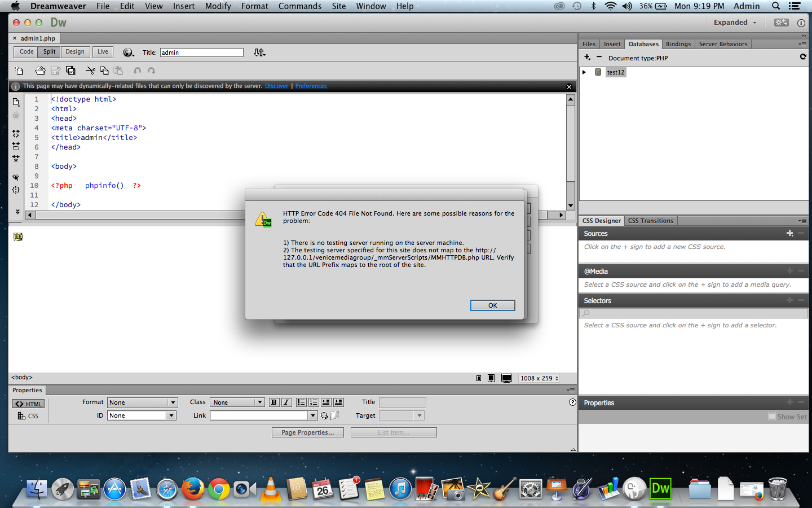Click the Ordered List icon in Properties
812x508 pixels.
tap(314, 402)
